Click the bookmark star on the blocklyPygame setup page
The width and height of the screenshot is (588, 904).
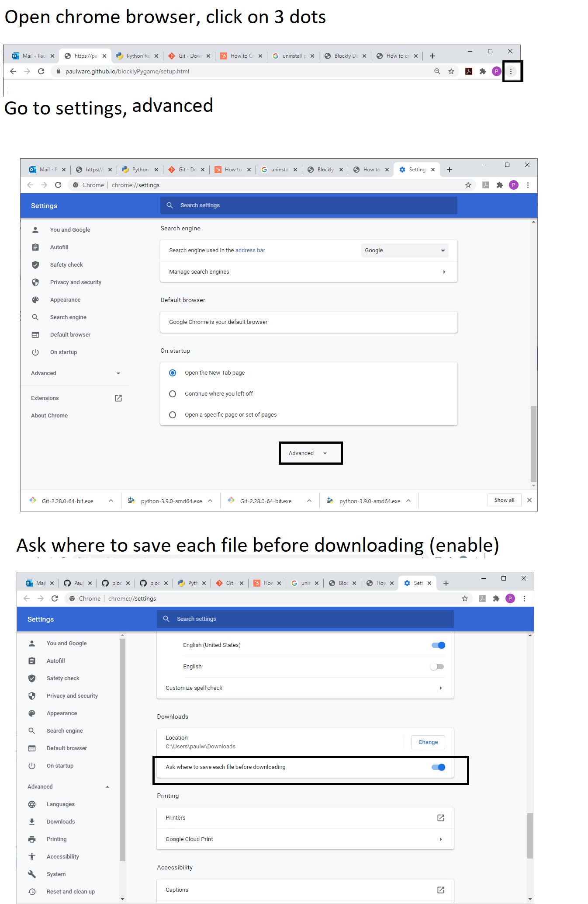pyautogui.click(x=451, y=71)
